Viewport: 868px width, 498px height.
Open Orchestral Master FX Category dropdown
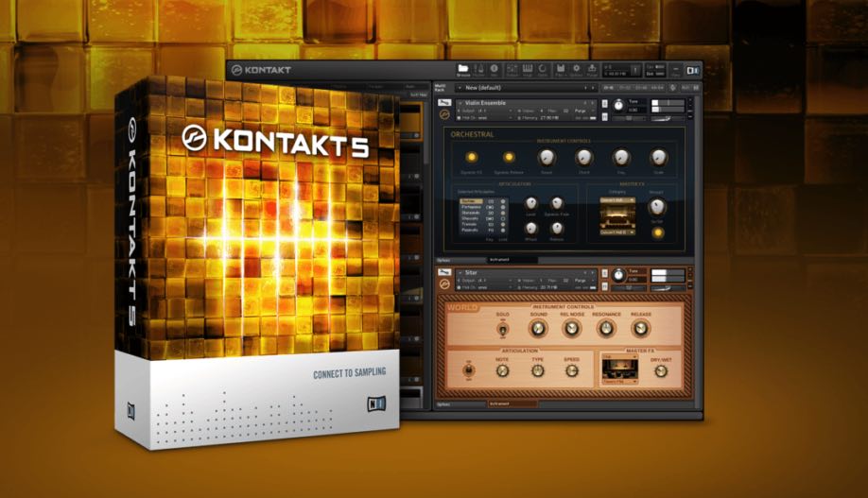(617, 199)
